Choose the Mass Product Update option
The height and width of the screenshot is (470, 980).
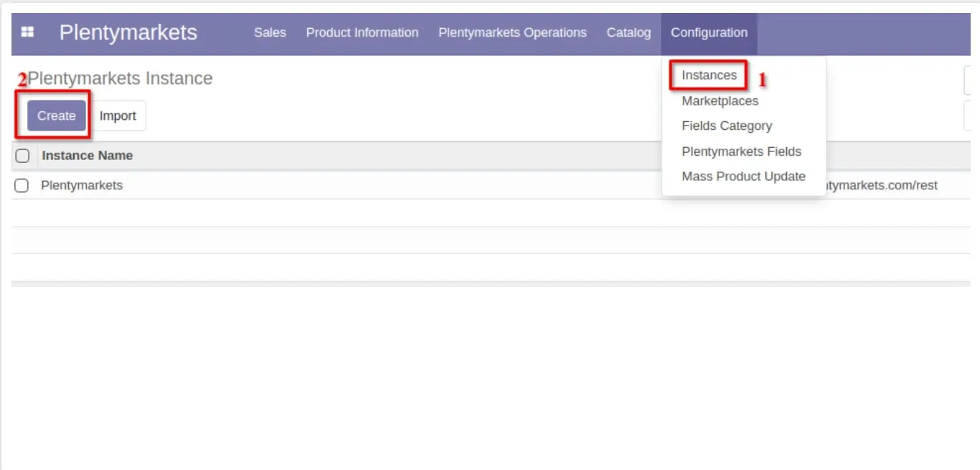tap(743, 177)
